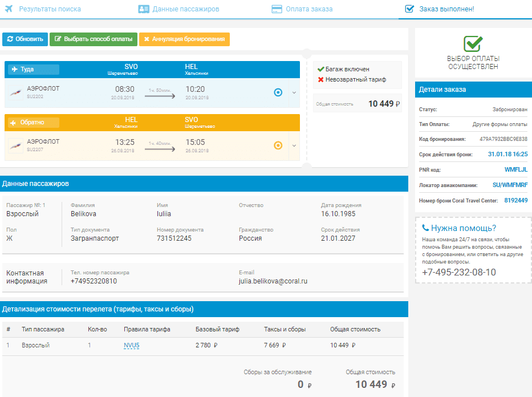This screenshot has width=532, height=397.
Task: Click the flight number SU2207
Action: click(35, 149)
